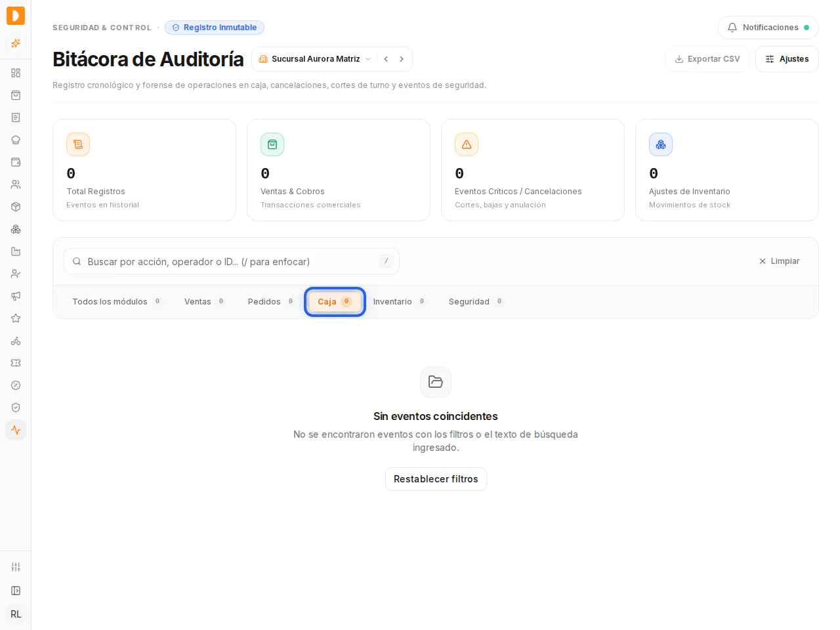Open the receipt orders icon in sidebar
Viewport: 840px width, 630px height.
point(16,117)
